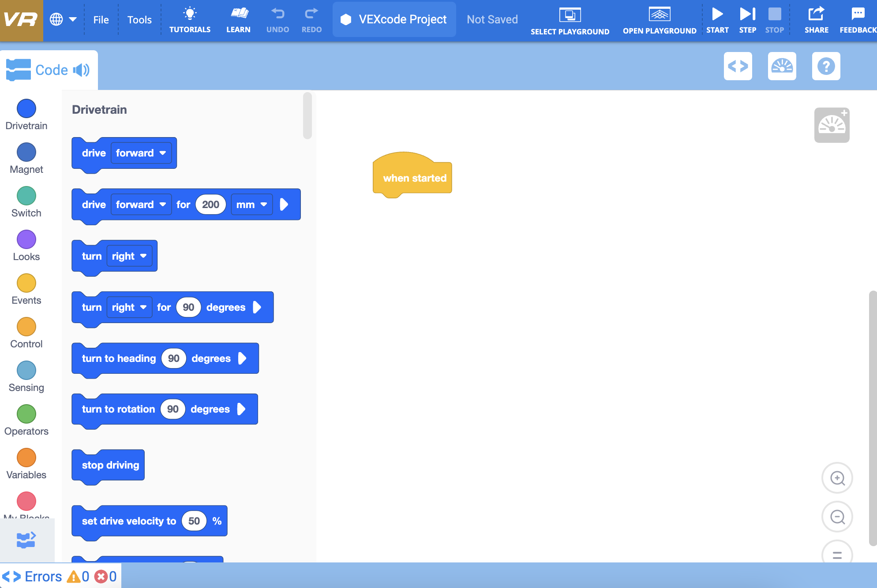
Task: Select the Sensing block category
Action: pyautogui.click(x=26, y=372)
